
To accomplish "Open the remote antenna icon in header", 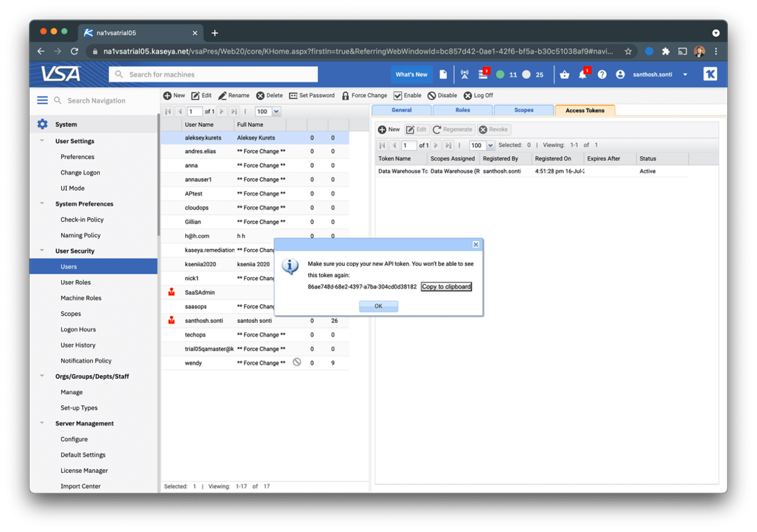I will pos(464,75).
